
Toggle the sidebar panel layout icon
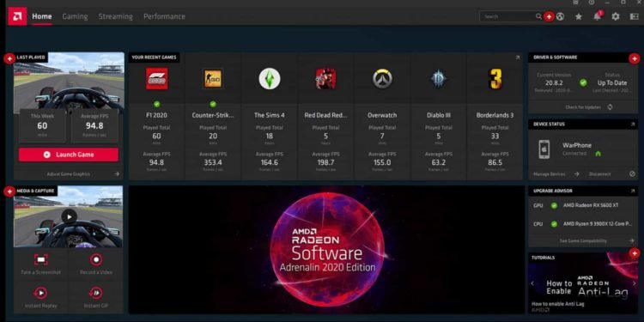click(x=635, y=16)
